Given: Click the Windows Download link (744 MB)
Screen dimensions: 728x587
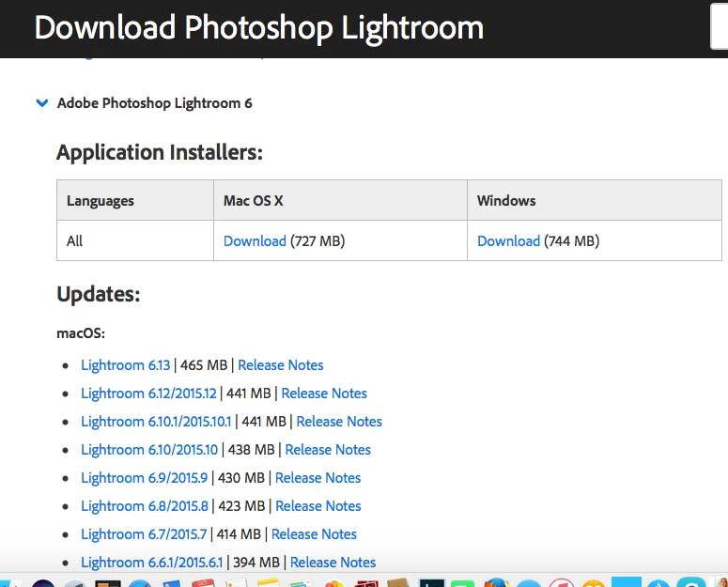Looking at the screenshot, I should tap(508, 240).
